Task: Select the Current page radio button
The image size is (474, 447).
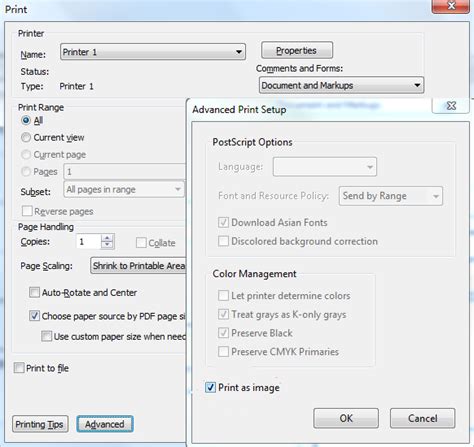Action: coord(26,155)
